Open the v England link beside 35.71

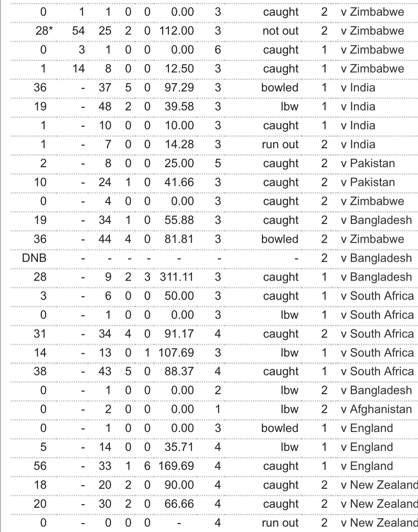pyautogui.click(x=367, y=447)
